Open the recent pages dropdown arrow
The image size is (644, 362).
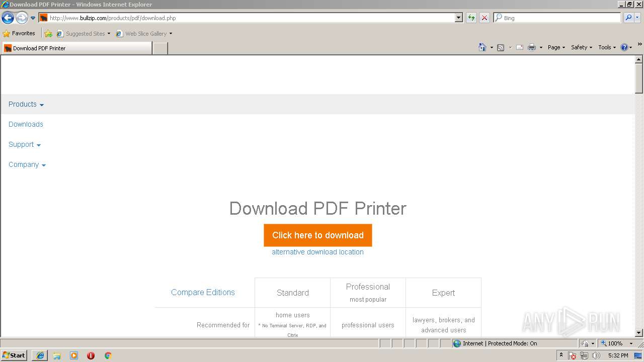click(x=33, y=18)
